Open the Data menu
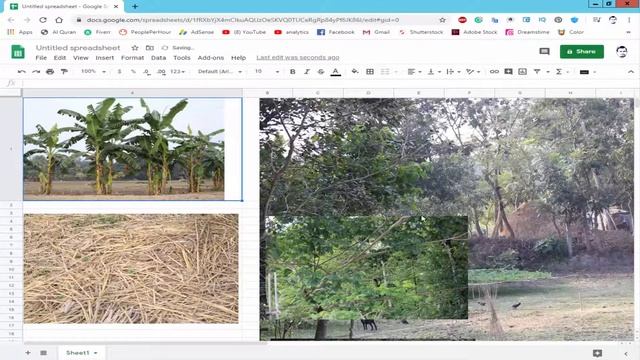 [x=158, y=58]
